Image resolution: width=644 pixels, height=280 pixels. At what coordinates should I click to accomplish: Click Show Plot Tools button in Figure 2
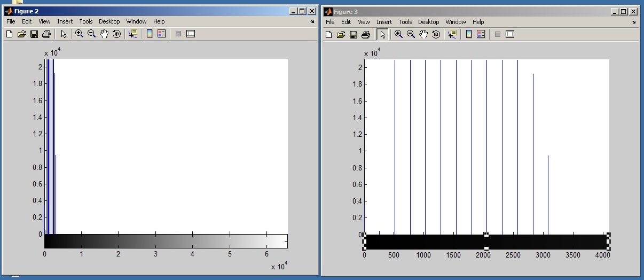[x=191, y=34]
